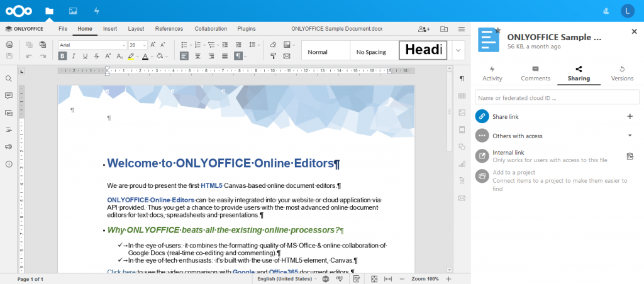
Task: Open the bullet list dropdown arrow
Action: [x=190, y=45]
